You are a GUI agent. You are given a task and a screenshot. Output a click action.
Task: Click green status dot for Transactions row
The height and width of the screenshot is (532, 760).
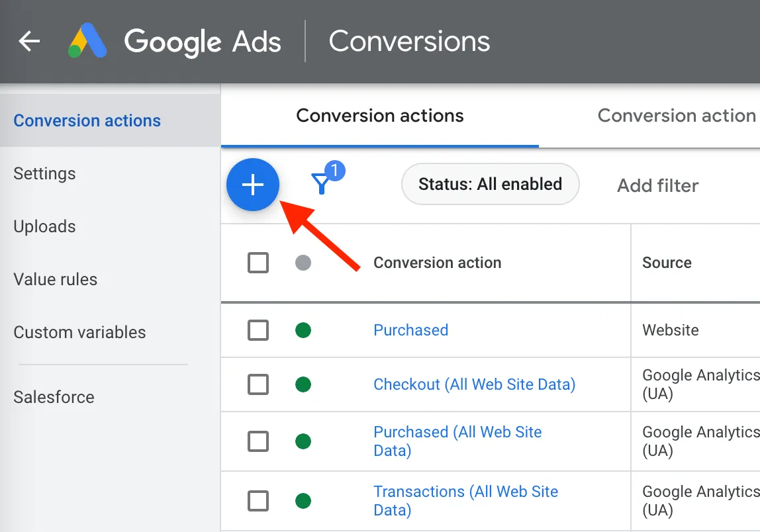pyautogui.click(x=303, y=500)
